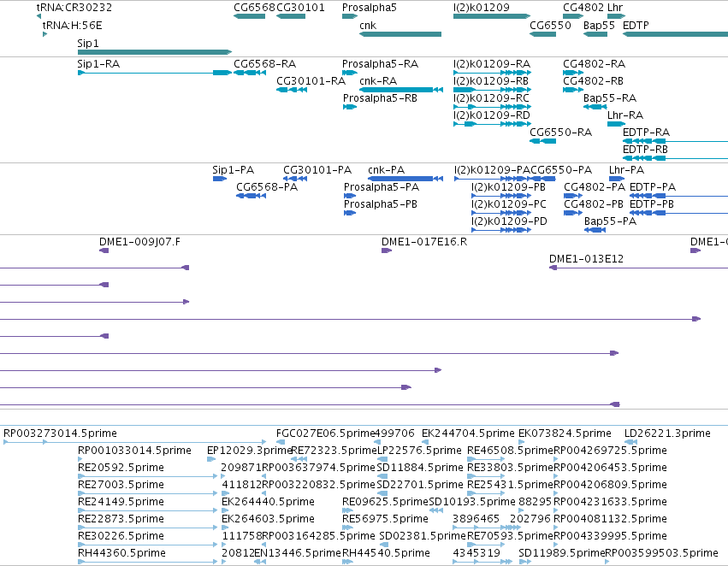Click the l(2)k01209-RC transcript label
Image resolution: width=728 pixels, height=566 pixels.
pos(491,98)
